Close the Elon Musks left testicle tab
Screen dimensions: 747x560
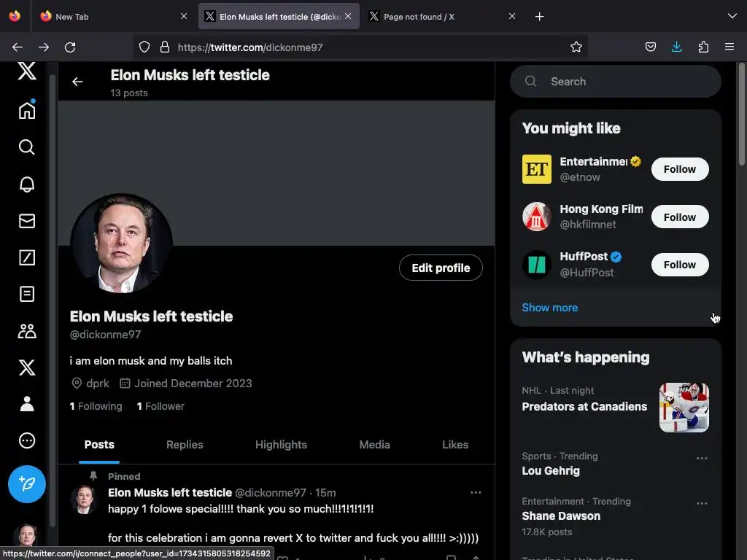(x=348, y=16)
